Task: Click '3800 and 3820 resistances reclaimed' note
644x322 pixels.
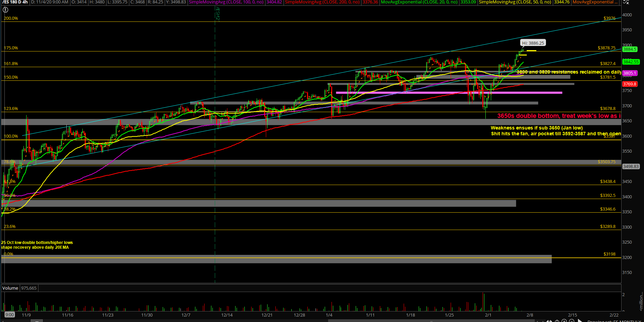Action: point(569,72)
